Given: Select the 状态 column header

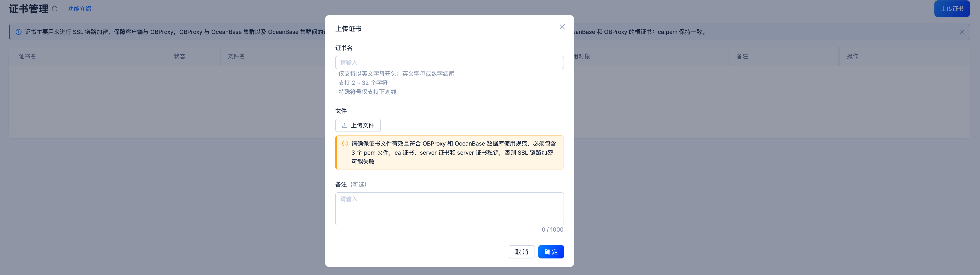Looking at the screenshot, I should 180,56.
